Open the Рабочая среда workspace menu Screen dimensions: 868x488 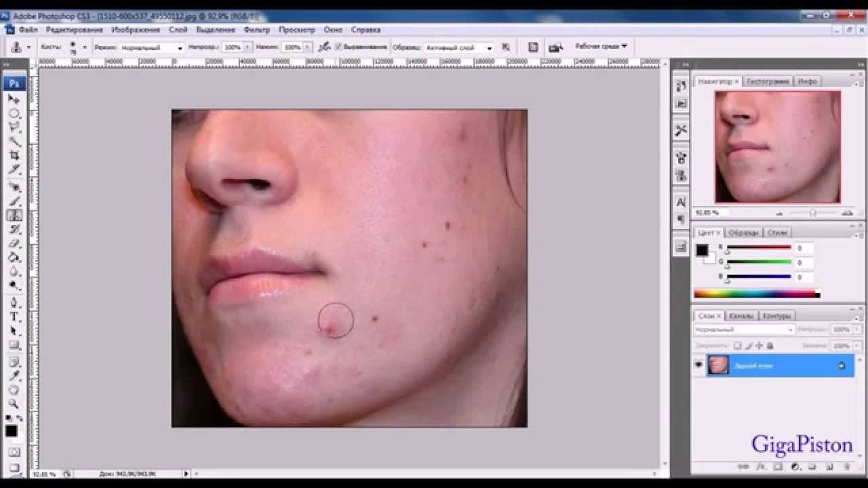[601, 46]
